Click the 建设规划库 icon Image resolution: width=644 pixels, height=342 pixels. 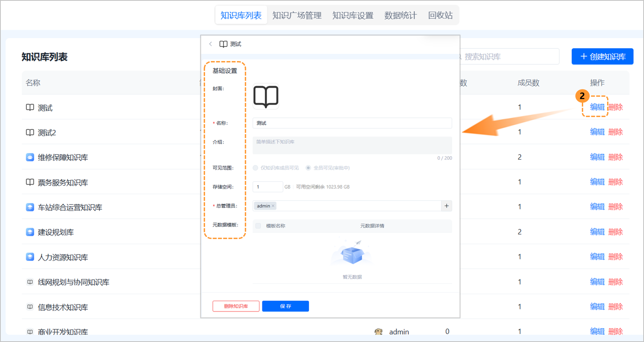30,232
